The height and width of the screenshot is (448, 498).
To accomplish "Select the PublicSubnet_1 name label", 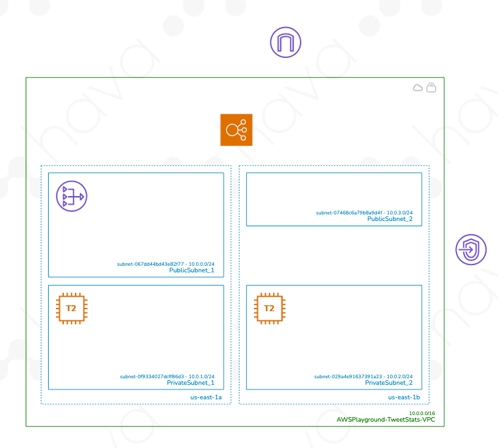I will tap(191, 270).
